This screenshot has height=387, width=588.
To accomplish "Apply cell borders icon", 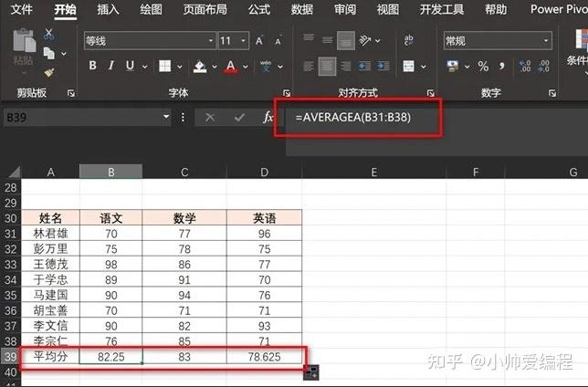I will click(x=164, y=66).
